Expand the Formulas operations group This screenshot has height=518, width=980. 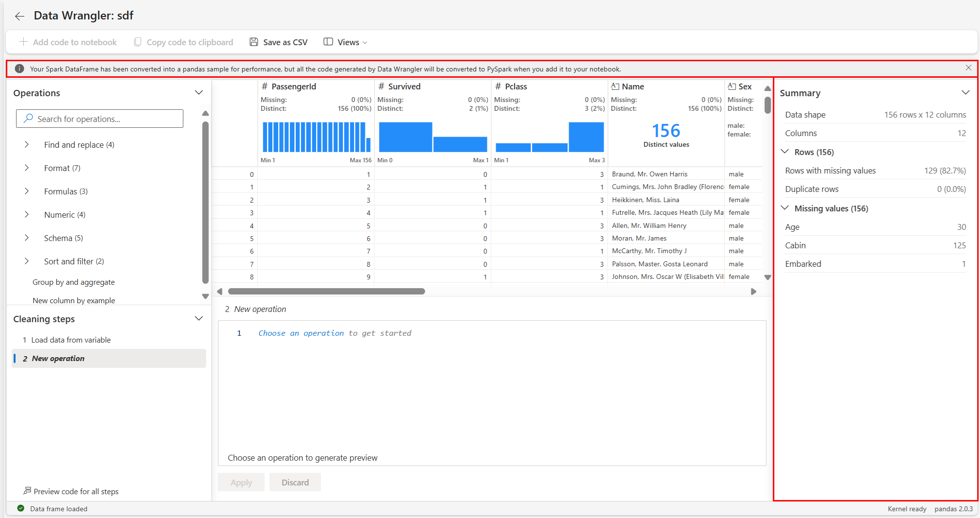(27, 191)
